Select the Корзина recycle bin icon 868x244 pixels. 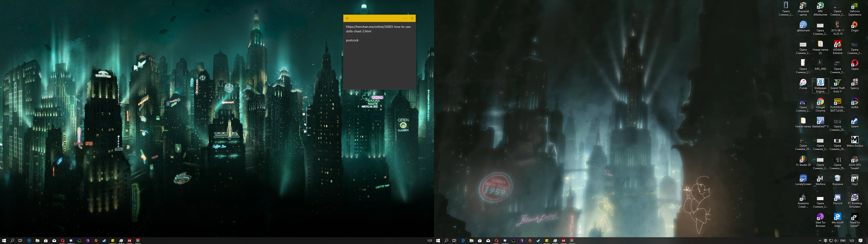click(838, 180)
